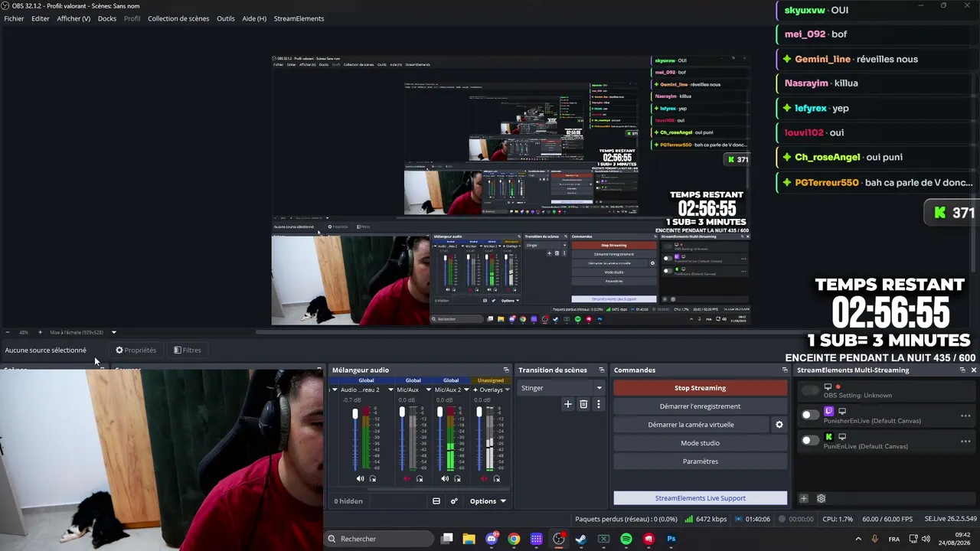Open the Afficher (V) menu
This screenshot has height=551, width=980.
pyautogui.click(x=73, y=18)
